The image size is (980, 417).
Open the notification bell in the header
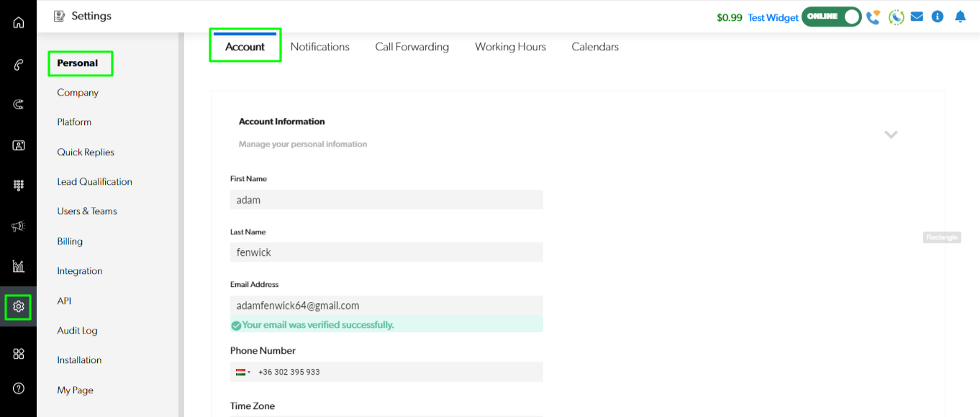[960, 17]
